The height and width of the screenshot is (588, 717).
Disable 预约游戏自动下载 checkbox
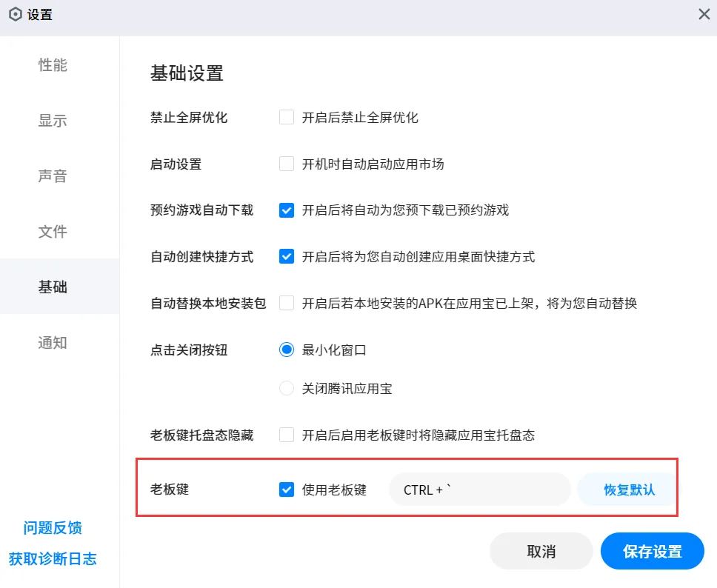[x=287, y=210]
